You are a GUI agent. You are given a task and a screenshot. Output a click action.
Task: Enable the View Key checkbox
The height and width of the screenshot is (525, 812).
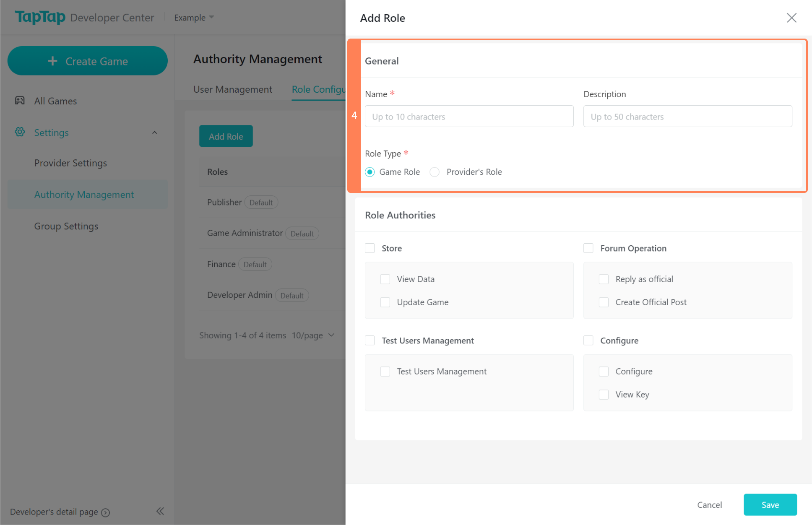tap(604, 395)
